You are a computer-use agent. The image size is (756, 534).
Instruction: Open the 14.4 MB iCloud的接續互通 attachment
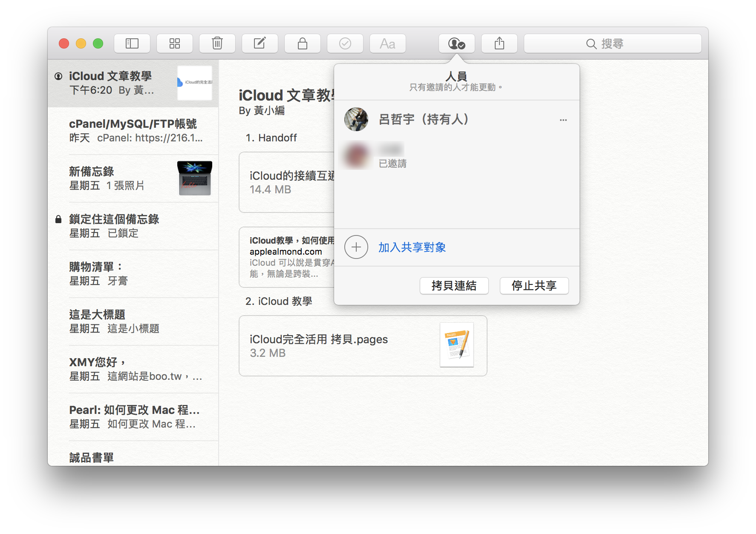pos(287,182)
